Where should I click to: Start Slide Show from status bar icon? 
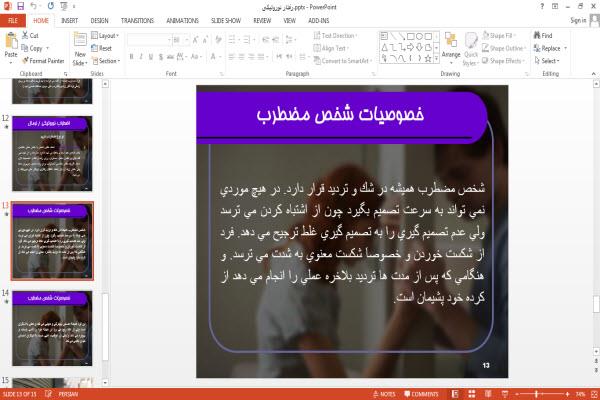coord(505,394)
